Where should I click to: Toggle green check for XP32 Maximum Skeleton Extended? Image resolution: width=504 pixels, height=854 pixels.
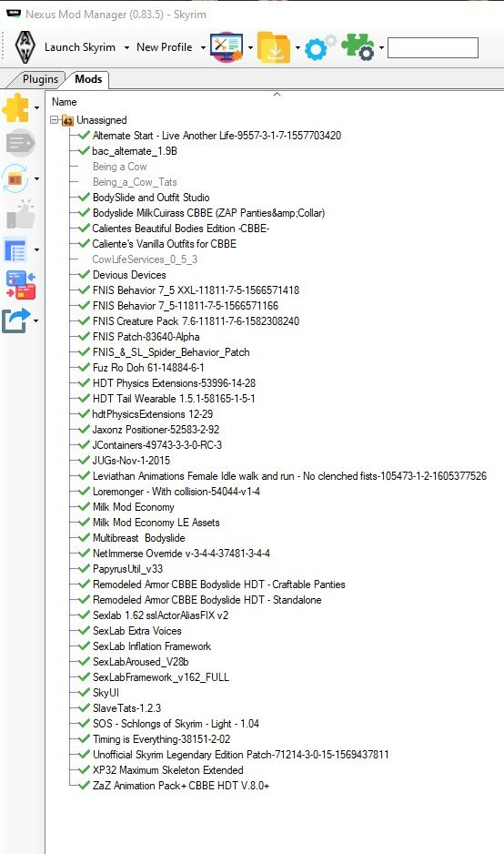[84, 769]
